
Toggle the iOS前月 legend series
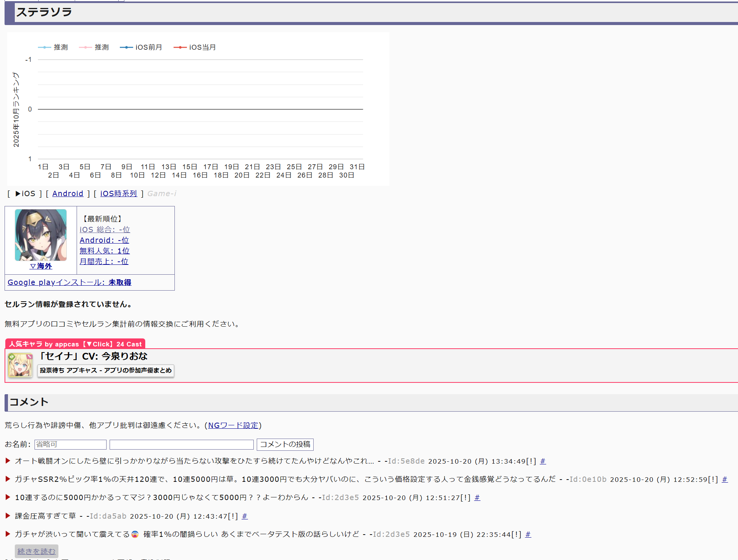pos(141,47)
